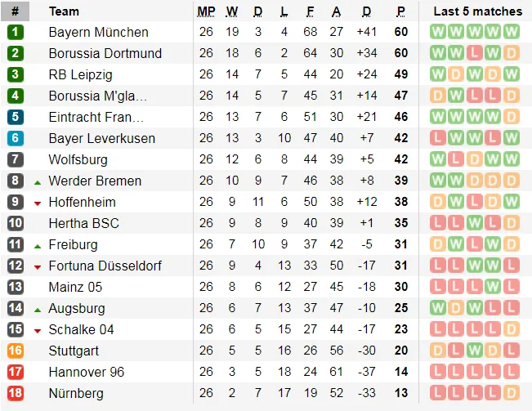Click the Team column header
Screen dimensions: 532x411
(64, 11)
